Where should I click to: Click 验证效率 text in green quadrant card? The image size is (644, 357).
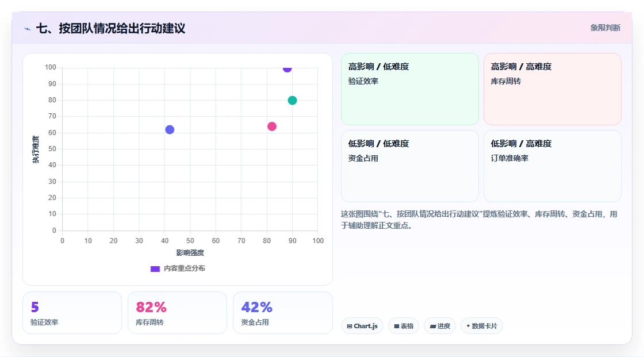(x=363, y=81)
